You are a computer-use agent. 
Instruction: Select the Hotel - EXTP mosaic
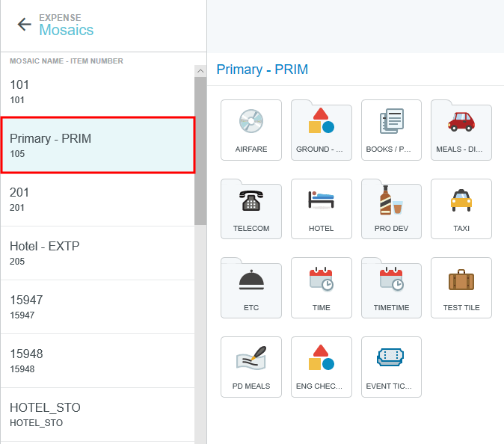(x=97, y=253)
